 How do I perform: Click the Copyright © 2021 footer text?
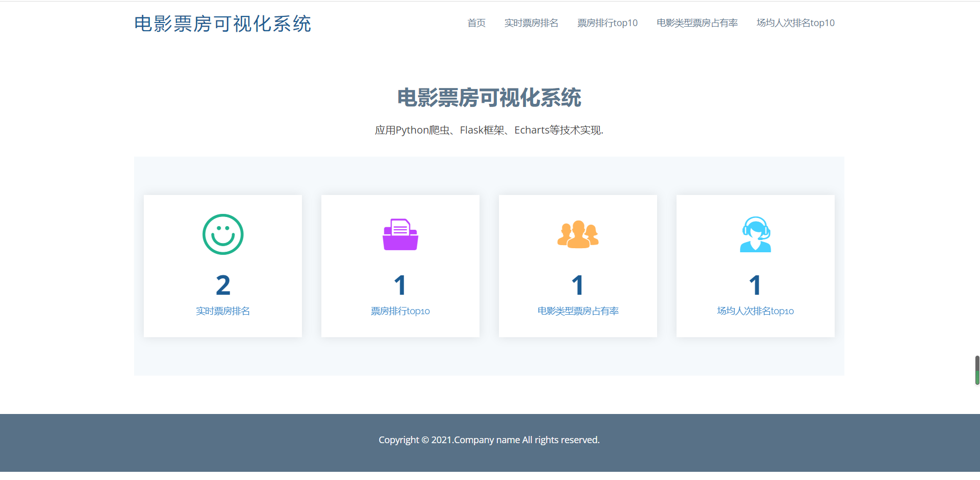point(489,440)
